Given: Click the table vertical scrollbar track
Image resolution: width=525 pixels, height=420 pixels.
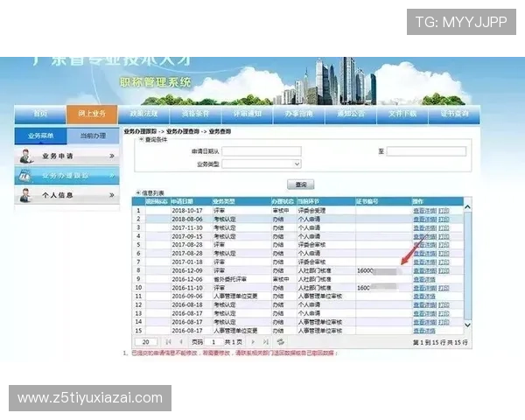Looking at the screenshot, I should (x=468, y=266).
